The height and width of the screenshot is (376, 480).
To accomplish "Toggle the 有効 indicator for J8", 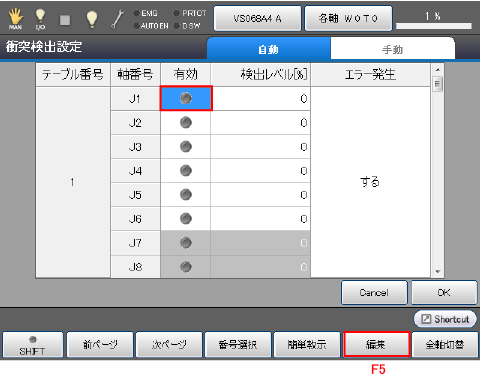I will point(186,267).
